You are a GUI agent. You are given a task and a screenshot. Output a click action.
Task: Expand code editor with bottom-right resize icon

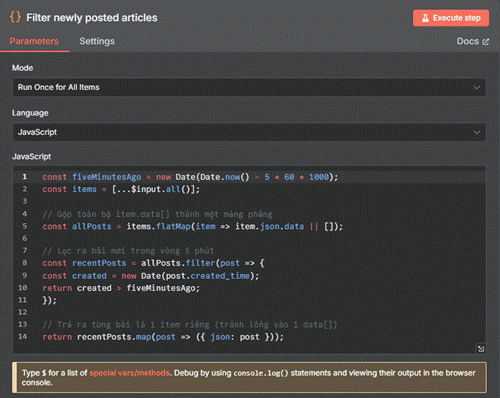[481, 349]
